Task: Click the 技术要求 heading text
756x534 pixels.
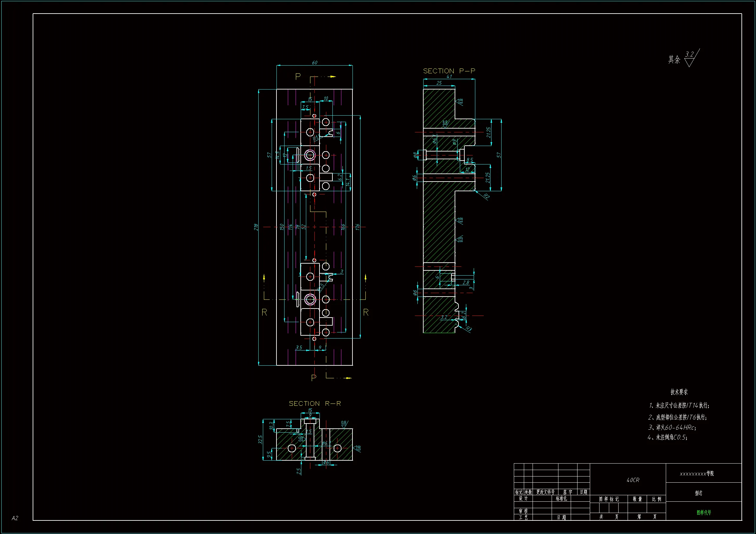Action: pyautogui.click(x=679, y=392)
